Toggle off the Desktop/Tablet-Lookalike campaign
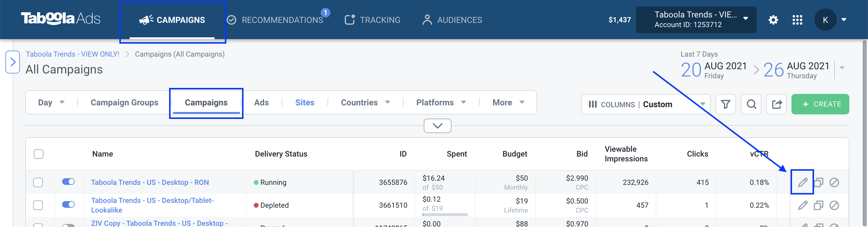Viewport: 868px width, 227px height. point(68,204)
